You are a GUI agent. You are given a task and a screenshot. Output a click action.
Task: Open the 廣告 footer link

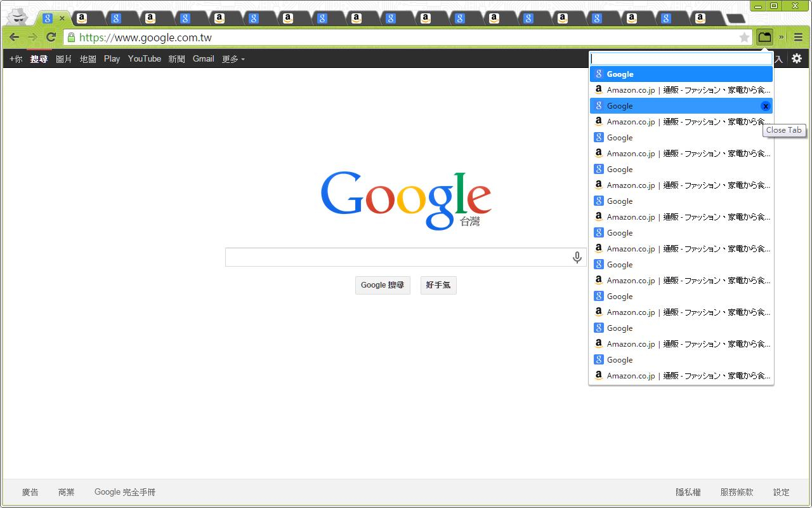coord(30,492)
